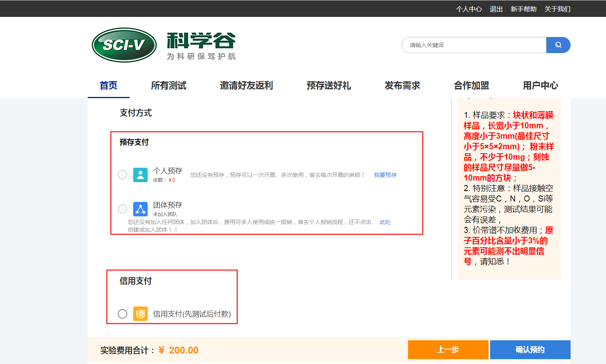Viewport: 606px width, 364px height.
Task: Click 退出 in top bar
Action: click(x=496, y=9)
